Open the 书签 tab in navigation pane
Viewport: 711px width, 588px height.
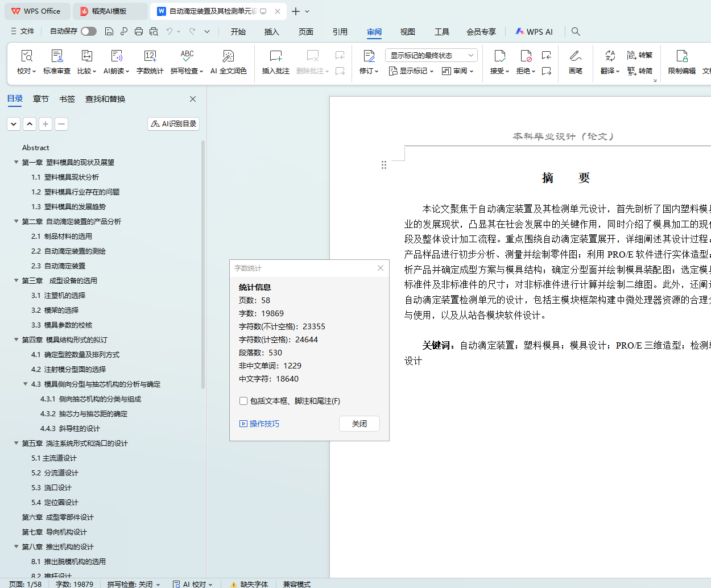[67, 99]
